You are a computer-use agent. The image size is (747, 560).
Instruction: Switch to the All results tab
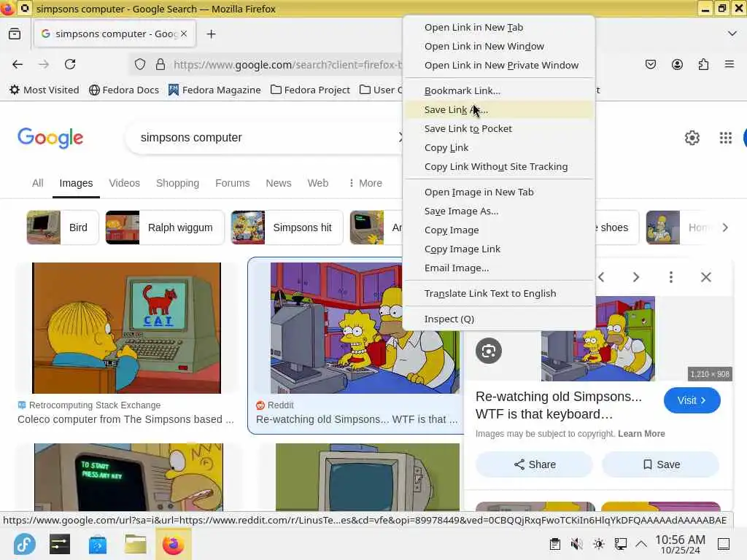(38, 183)
